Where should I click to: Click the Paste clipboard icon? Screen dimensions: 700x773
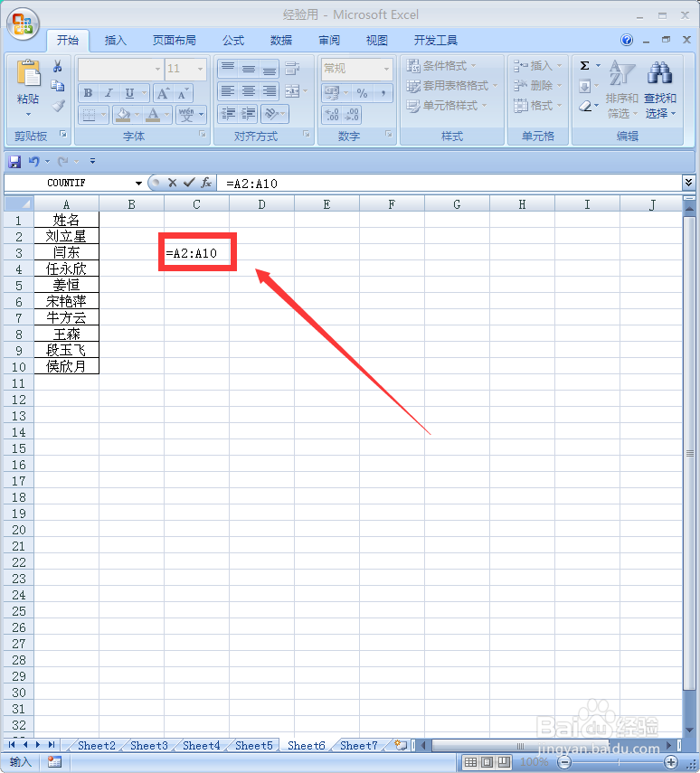[28, 73]
